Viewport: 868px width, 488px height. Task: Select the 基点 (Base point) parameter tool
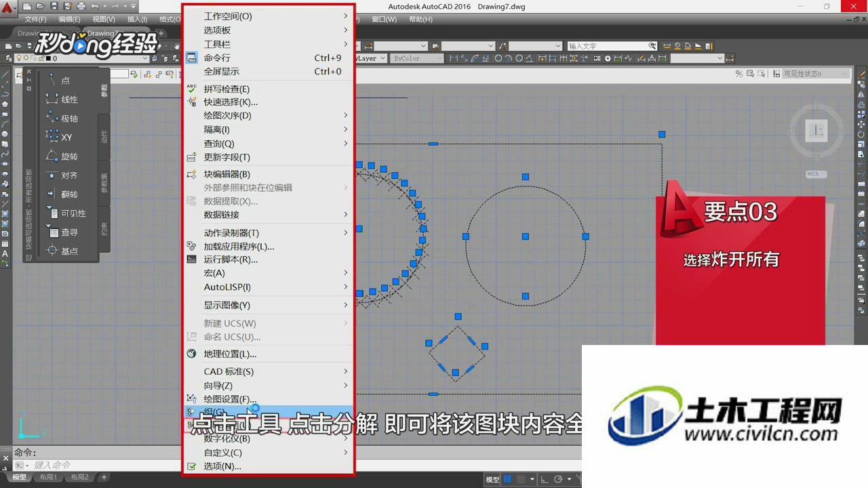click(x=61, y=251)
